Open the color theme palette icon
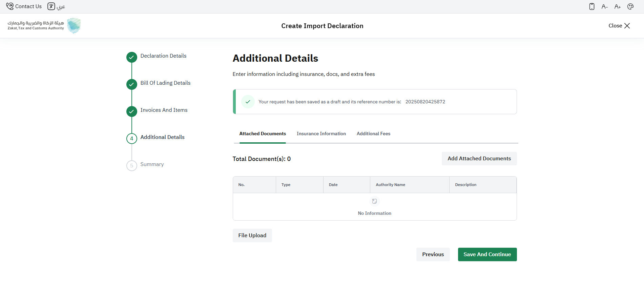 [x=630, y=6]
